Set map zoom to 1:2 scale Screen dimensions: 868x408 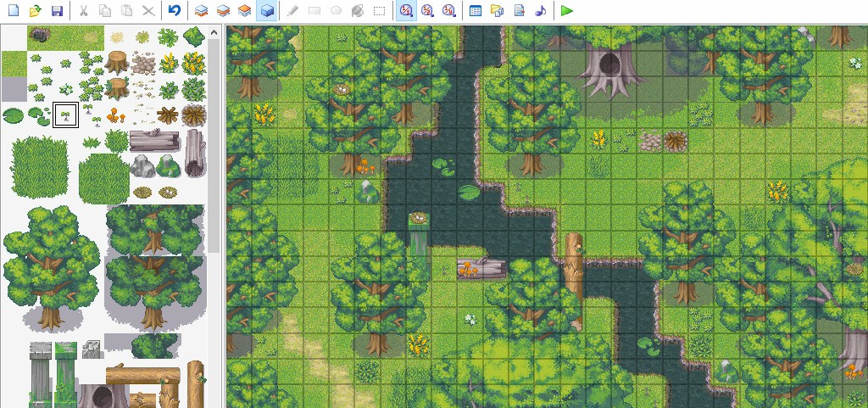click(x=427, y=10)
